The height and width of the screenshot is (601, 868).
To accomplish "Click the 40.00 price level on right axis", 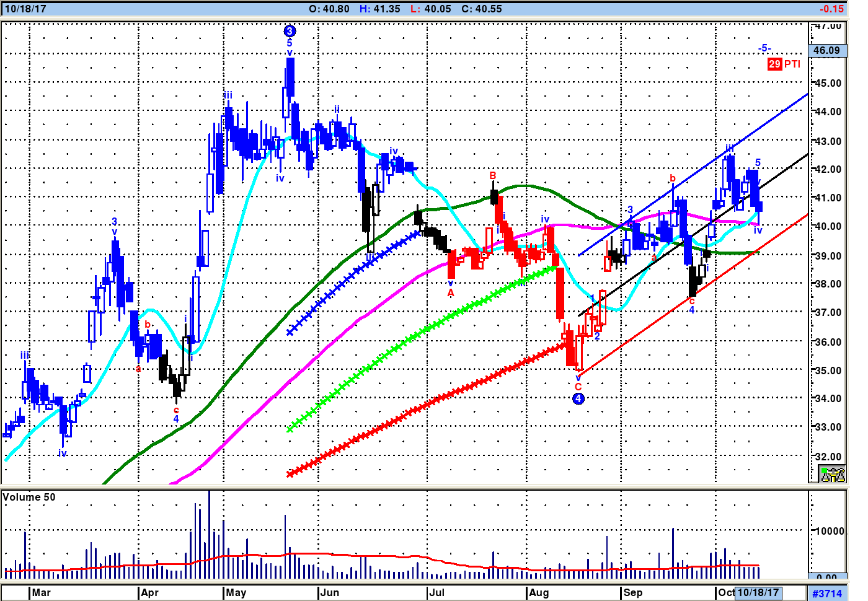I will (828, 227).
